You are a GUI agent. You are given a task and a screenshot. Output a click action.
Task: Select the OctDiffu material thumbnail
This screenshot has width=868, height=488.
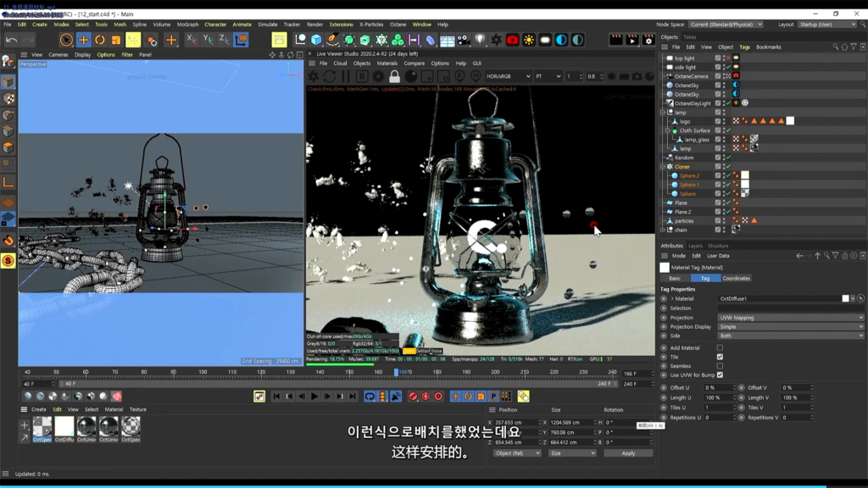64,428
